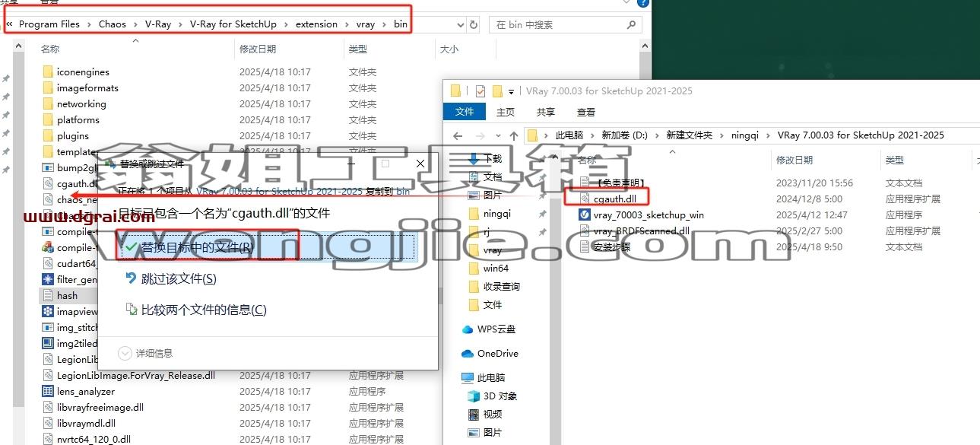
Task: Open the win64 folder in navigation pane
Action: (496, 269)
